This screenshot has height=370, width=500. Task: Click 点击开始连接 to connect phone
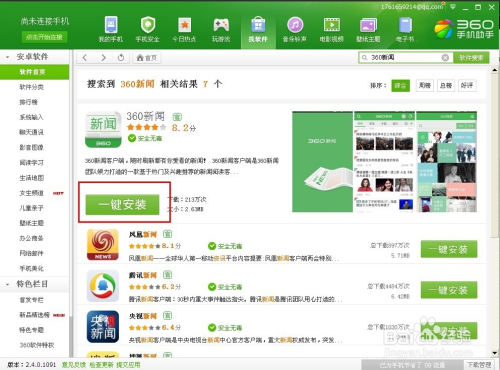point(44,37)
